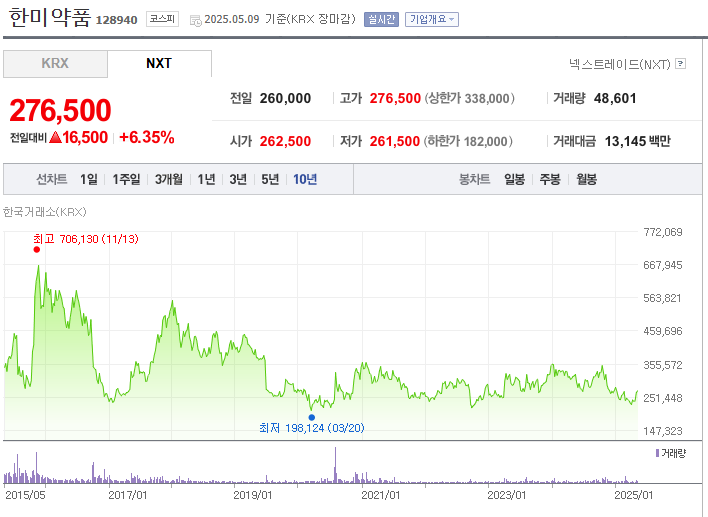
Task: Choose the 3년 chart period
Action: click(x=238, y=179)
